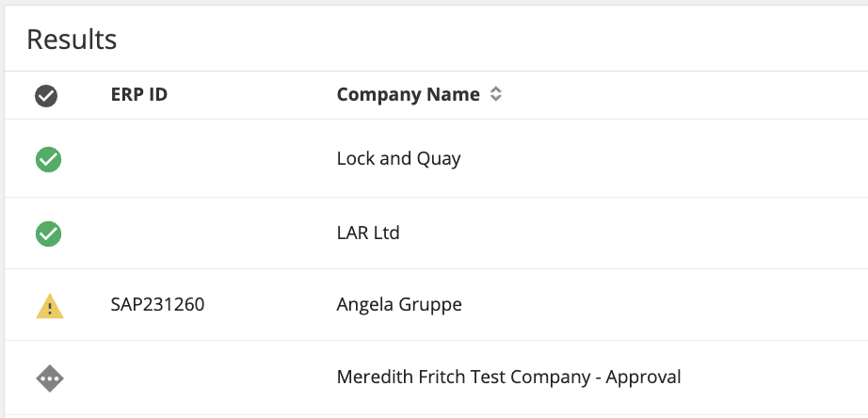This screenshot has width=868, height=418.
Task: Sort by the ERP ID column header
Action: point(139,94)
